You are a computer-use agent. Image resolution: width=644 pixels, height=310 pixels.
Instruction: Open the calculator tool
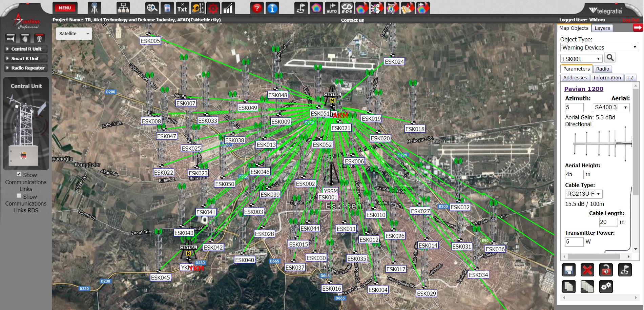click(x=167, y=8)
